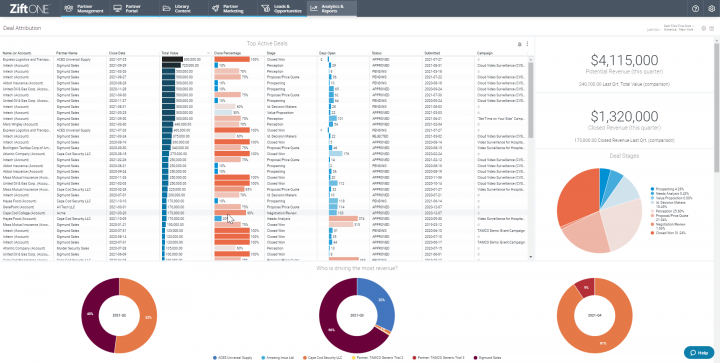Sort by the Status column header

[377, 53]
